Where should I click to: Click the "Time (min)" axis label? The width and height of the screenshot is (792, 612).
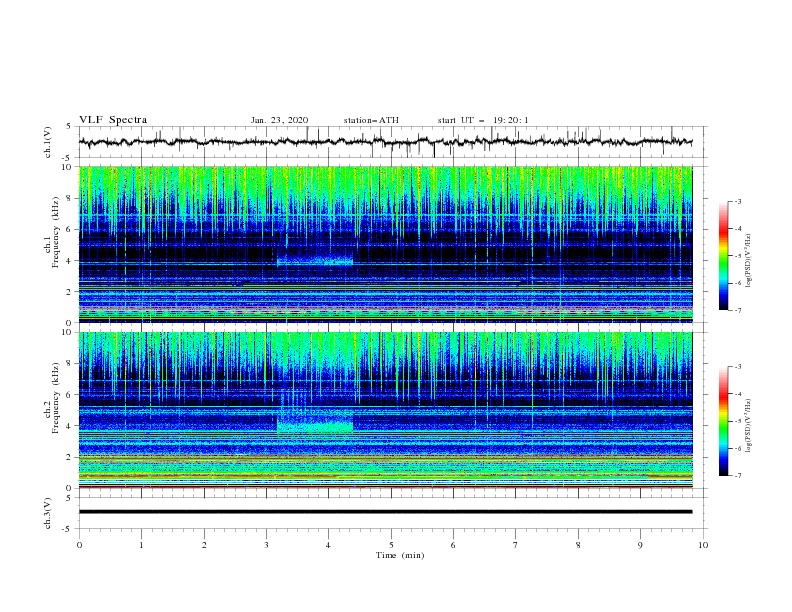(400, 555)
